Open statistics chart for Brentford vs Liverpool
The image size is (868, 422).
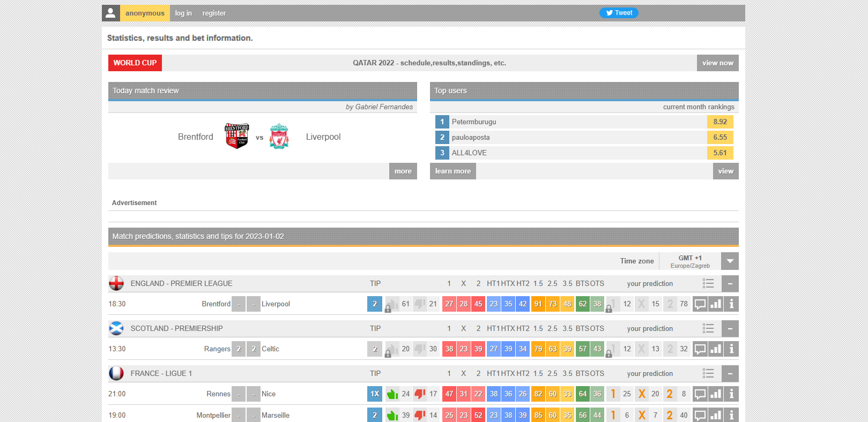tap(716, 304)
